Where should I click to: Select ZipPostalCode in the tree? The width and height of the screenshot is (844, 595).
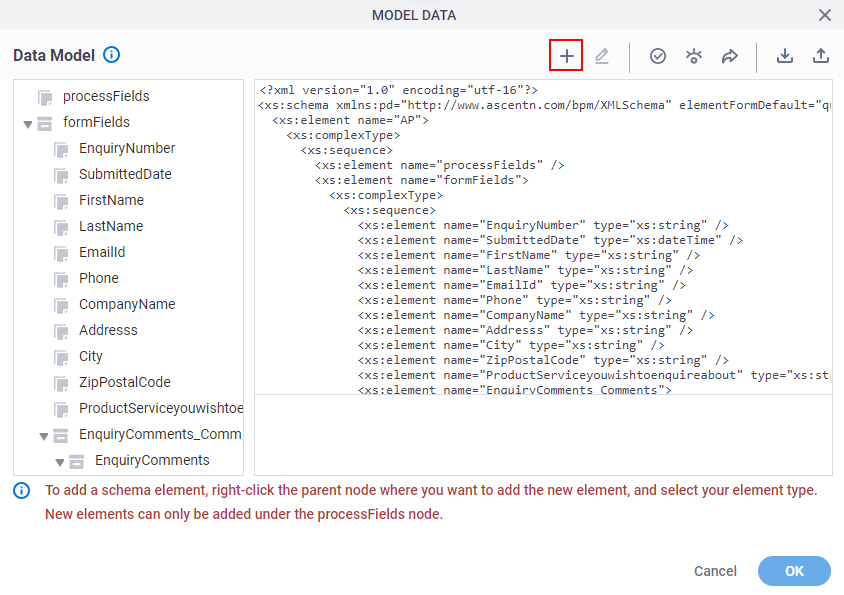coord(125,382)
